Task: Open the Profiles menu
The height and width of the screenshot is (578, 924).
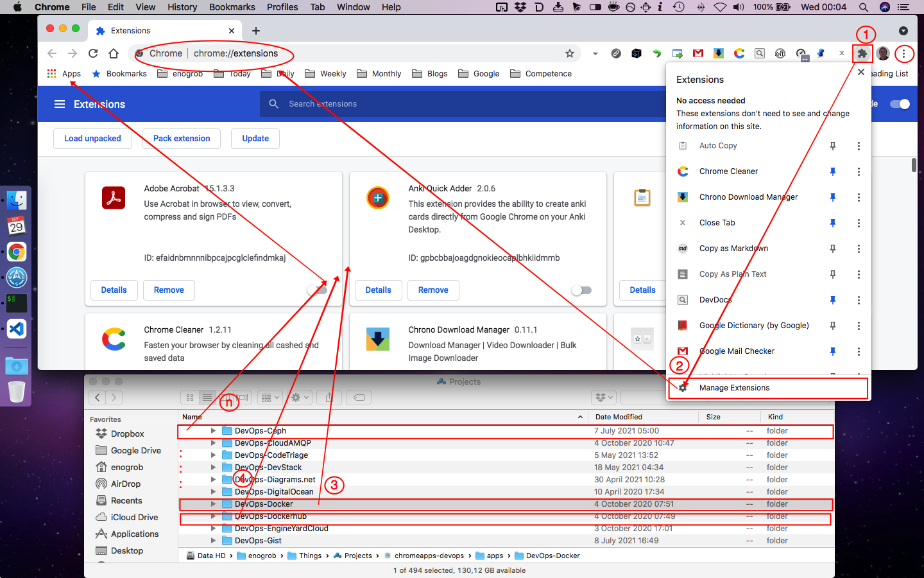Action: click(282, 7)
